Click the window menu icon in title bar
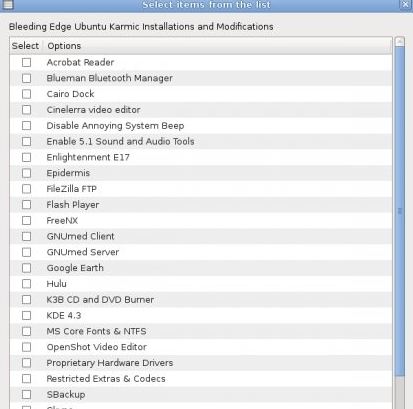 (8, 4)
